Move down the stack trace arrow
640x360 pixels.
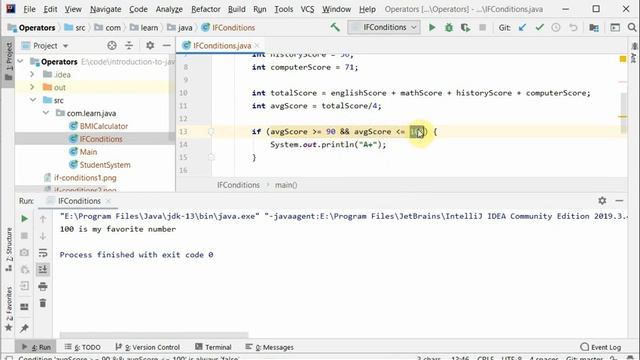click(x=43, y=236)
